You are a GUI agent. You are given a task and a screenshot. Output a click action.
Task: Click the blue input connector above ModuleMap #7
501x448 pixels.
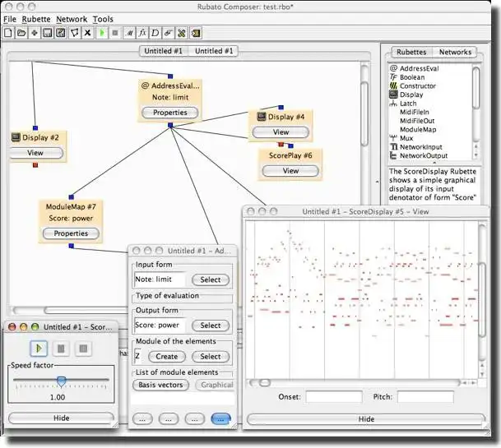[72, 197]
